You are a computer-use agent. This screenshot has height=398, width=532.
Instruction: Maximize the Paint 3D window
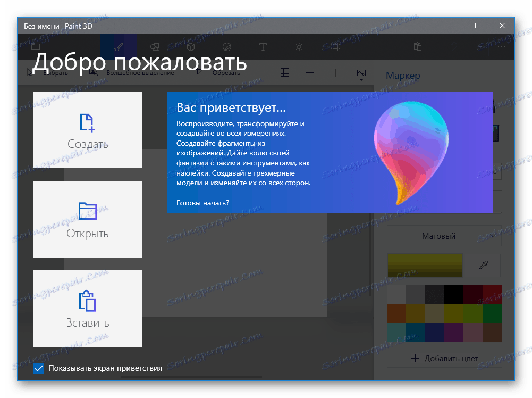(x=477, y=26)
